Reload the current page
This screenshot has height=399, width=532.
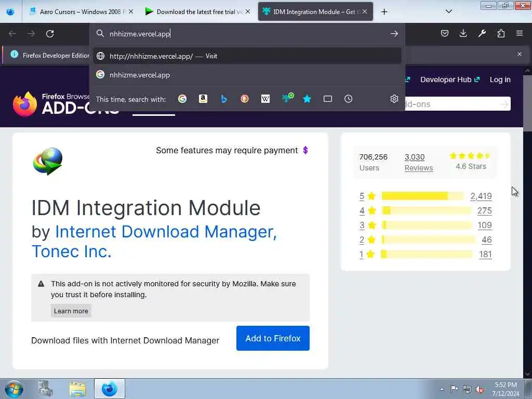(50, 34)
